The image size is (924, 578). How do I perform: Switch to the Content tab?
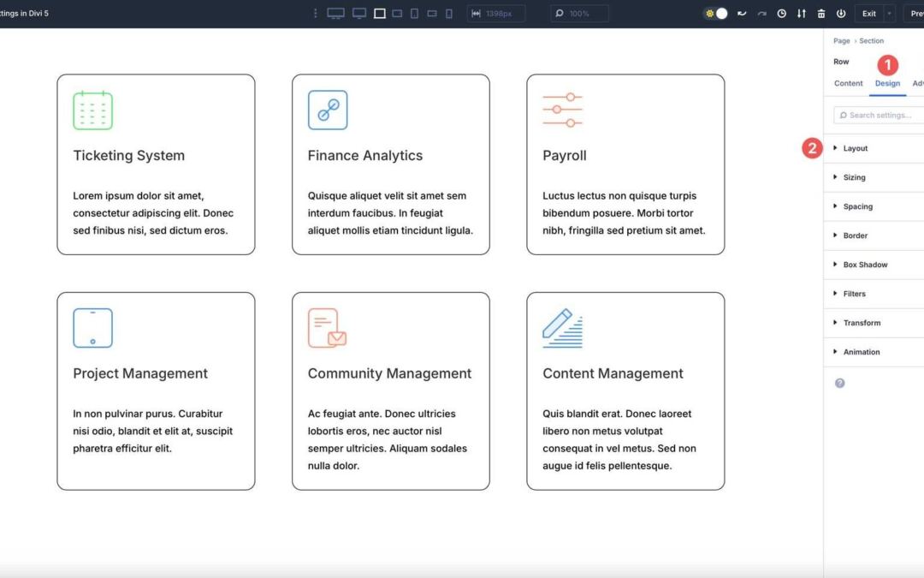coord(848,83)
